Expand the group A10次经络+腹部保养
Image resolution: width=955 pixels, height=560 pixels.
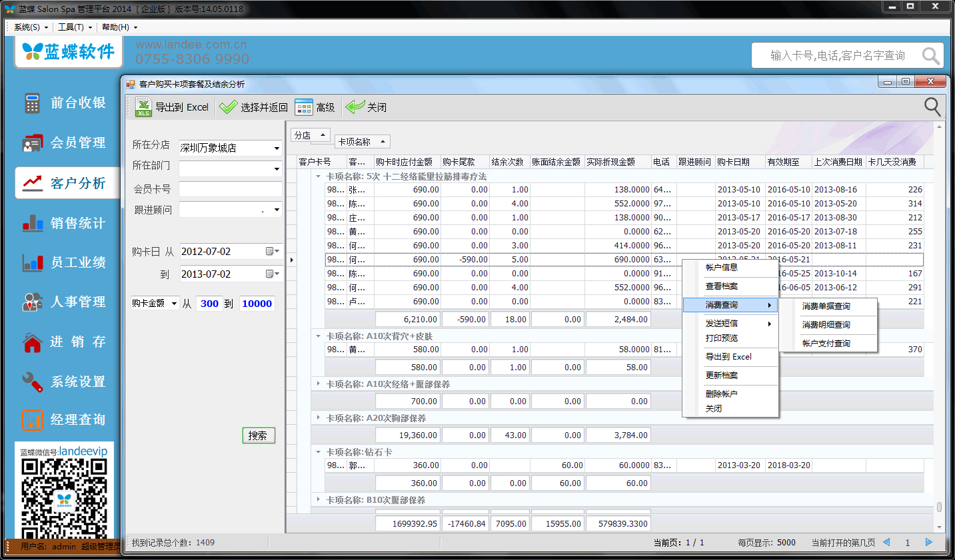click(319, 384)
